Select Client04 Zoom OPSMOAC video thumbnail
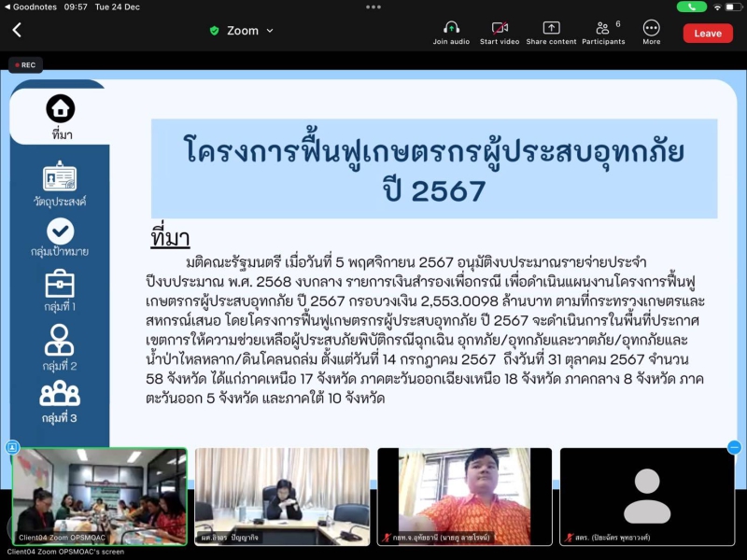 point(100,496)
